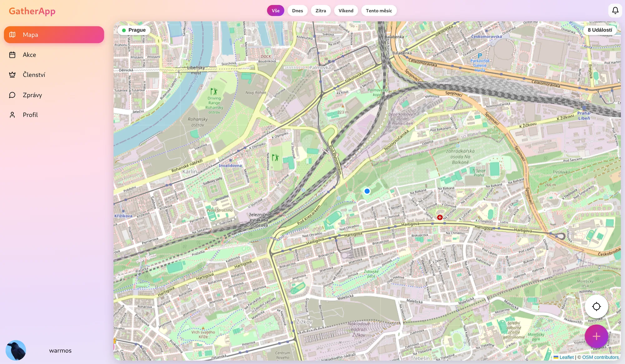625x364 pixels.
Task: Click the Invalidovna metro label
Action: coord(230,166)
